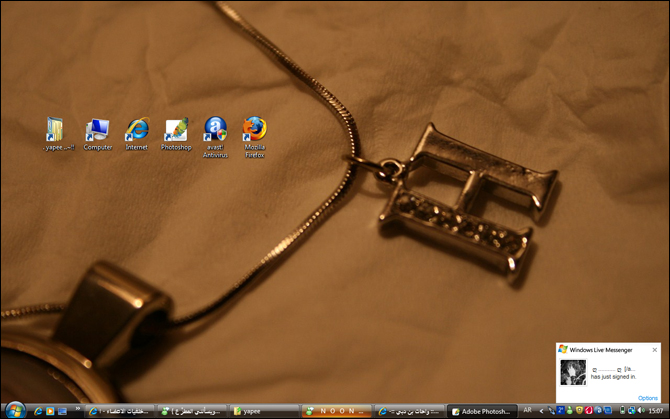Image resolution: width=670 pixels, height=419 pixels.
Task: Click the Internet Explorer desktop shortcut
Action: tap(137, 131)
